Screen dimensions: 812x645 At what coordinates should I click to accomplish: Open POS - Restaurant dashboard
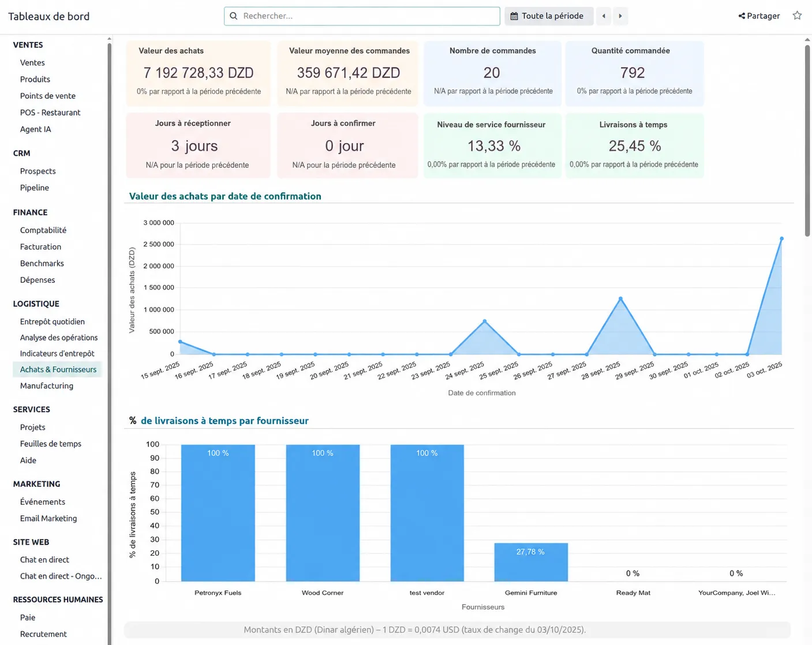coord(50,112)
